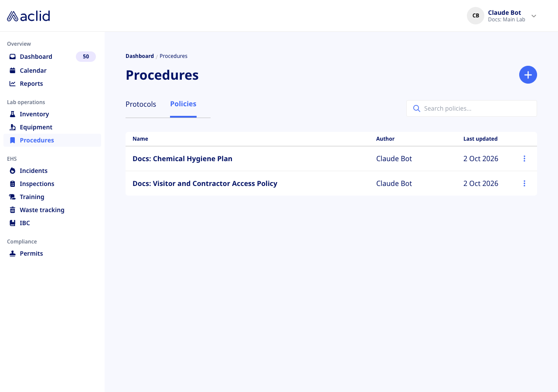Click the Procedures bookmark icon
The height and width of the screenshot is (392, 558).
[13, 140]
